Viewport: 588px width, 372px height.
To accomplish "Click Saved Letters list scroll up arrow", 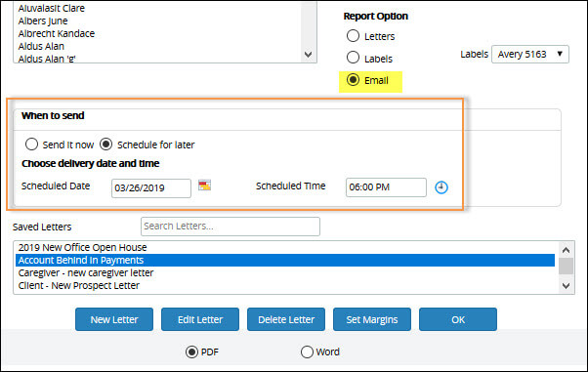I will (x=566, y=250).
